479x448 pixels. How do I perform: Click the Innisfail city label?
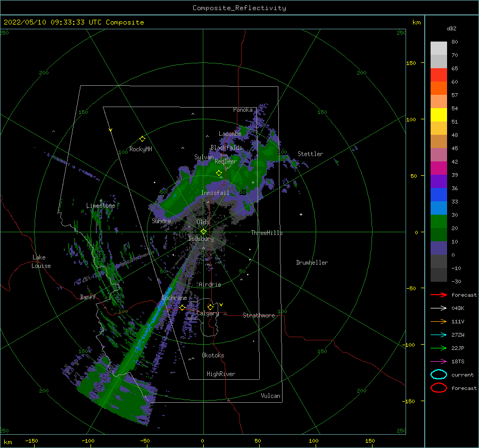point(215,193)
